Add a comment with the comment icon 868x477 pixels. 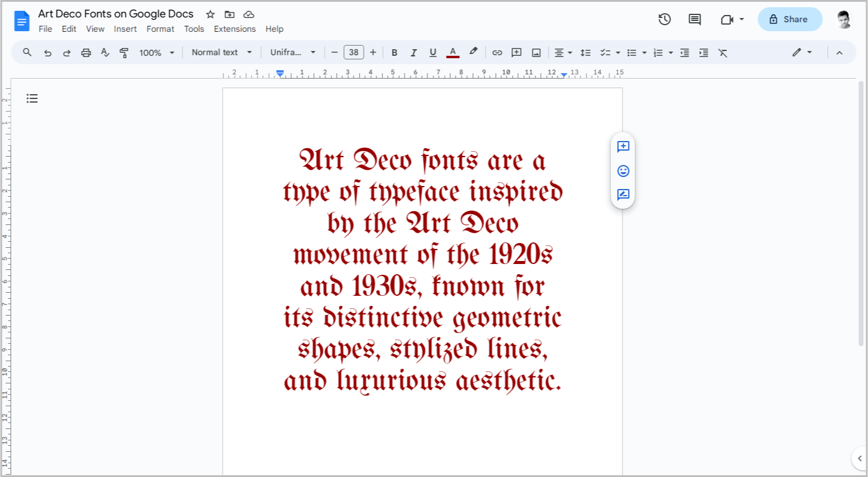pos(516,52)
